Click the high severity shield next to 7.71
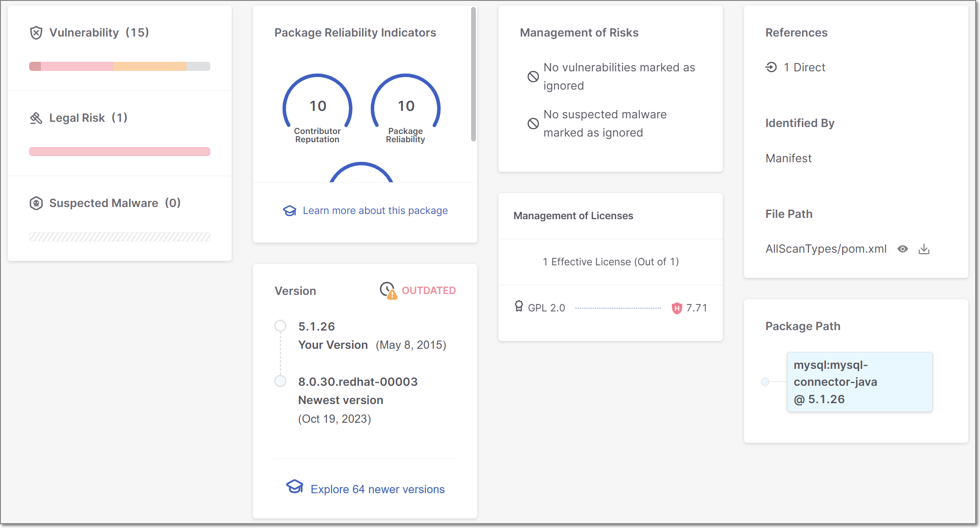Viewport: 980px width, 528px height. [x=677, y=308]
